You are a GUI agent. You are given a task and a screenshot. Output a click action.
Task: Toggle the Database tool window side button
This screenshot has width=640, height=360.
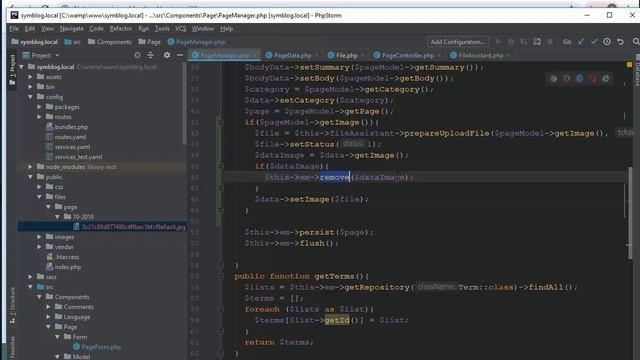click(637, 70)
